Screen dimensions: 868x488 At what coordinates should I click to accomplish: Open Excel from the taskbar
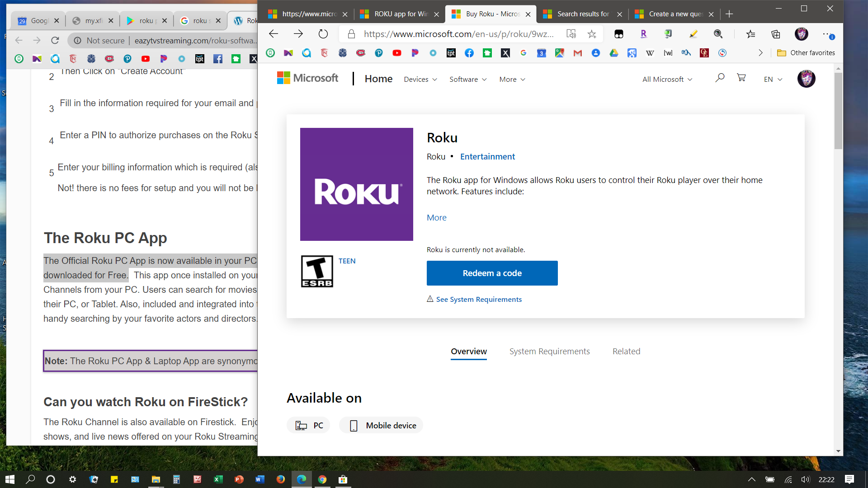click(218, 479)
